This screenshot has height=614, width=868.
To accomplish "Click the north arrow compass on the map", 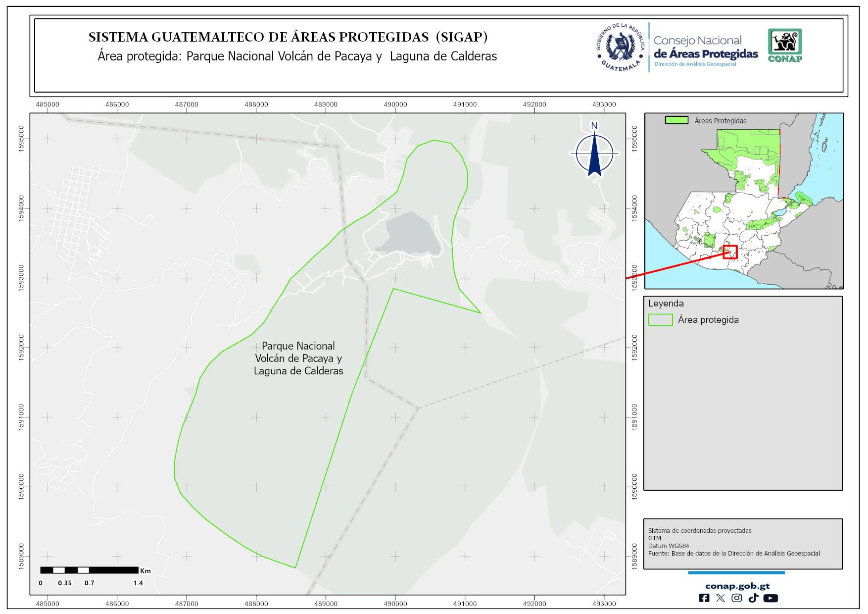I will point(594,153).
